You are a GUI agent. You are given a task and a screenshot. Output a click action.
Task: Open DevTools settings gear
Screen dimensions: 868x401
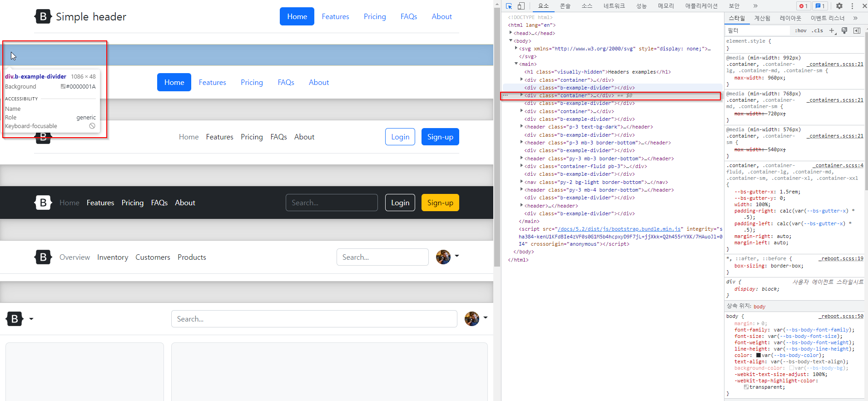[x=839, y=6]
